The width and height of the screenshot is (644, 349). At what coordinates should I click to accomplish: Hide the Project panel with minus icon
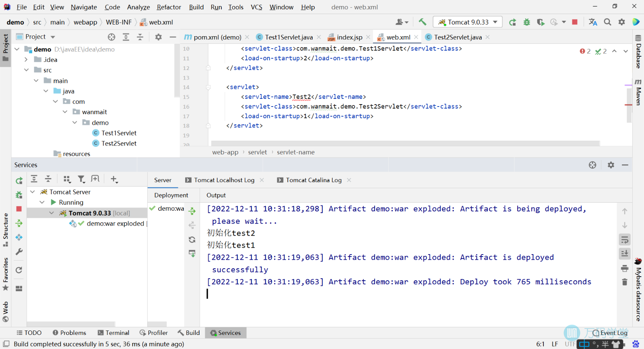(x=173, y=37)
